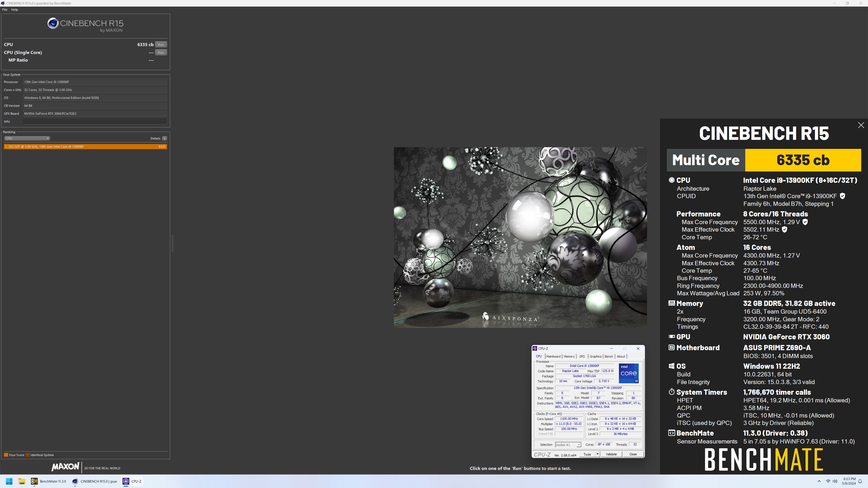
Task: Open the notifications bell icon
Action: coord(860,481)
